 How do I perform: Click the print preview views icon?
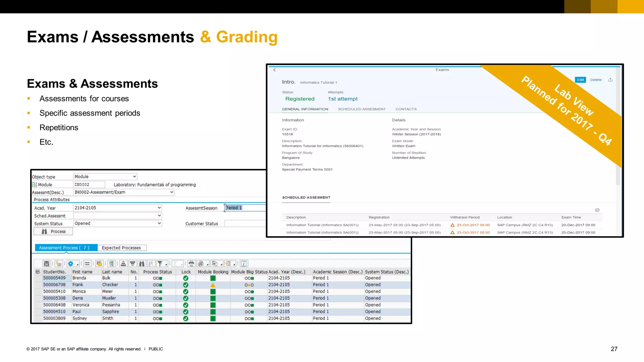201,263
